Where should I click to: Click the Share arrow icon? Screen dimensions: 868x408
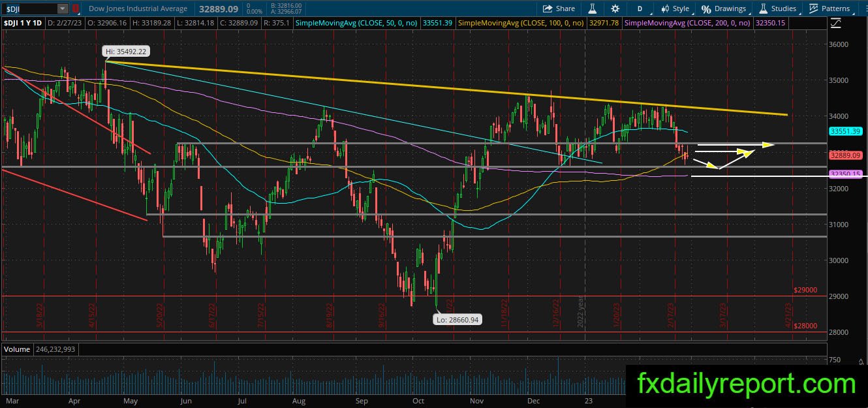click(x=548, y=8)
